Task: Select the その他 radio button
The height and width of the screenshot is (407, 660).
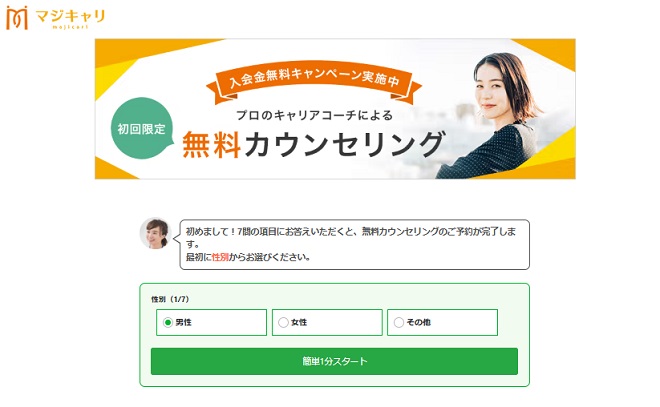Action: click(399, 322)
